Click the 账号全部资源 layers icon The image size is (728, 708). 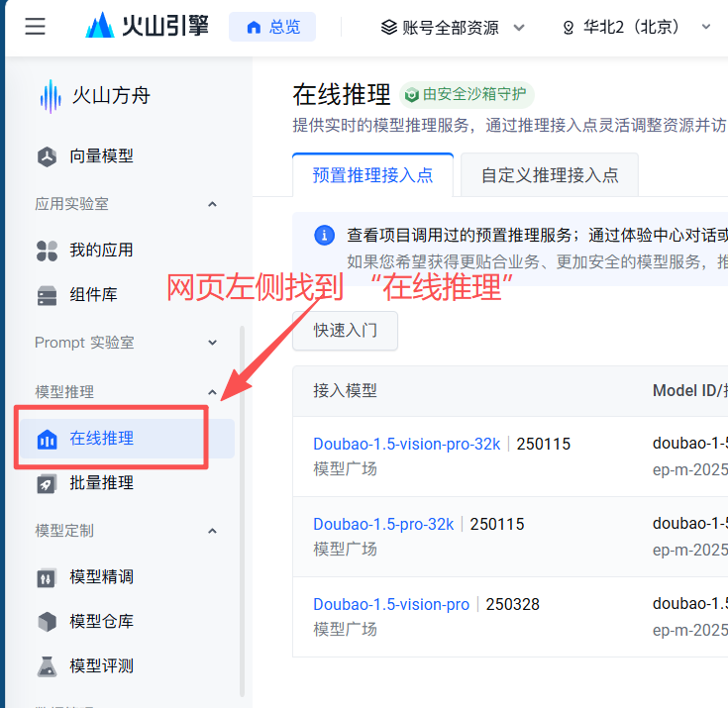389,28
